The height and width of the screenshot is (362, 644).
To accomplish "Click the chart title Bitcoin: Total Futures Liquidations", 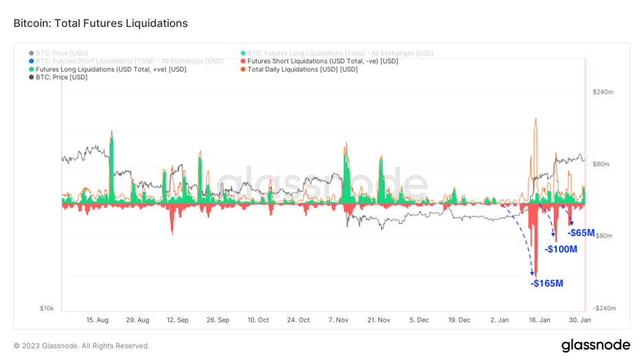I will [100, 23].
